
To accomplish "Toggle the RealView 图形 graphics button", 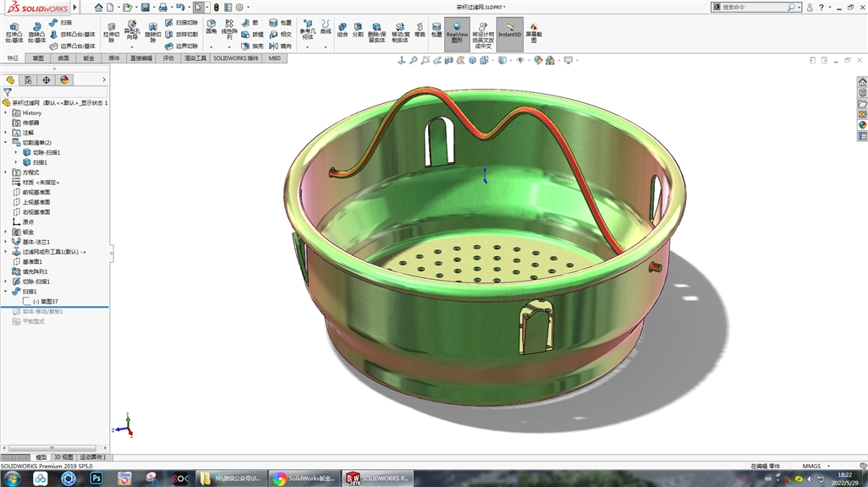I will (x=457, y=33).
